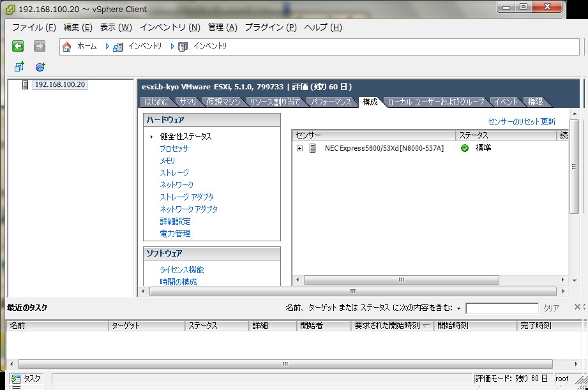This screenshot has width=588, height=390.
Task: Click the grey forward navigation arrow
Action: 40,46
